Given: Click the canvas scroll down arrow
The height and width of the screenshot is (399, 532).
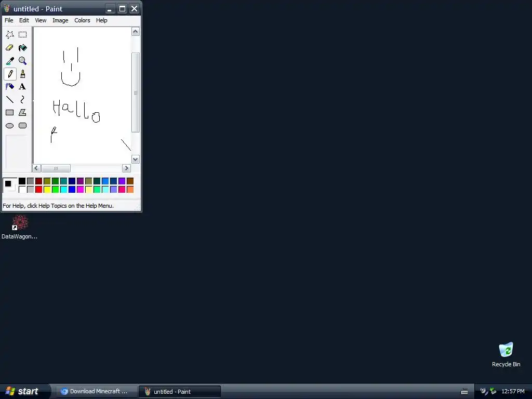Looking at the screenshot, I should 136,159.
